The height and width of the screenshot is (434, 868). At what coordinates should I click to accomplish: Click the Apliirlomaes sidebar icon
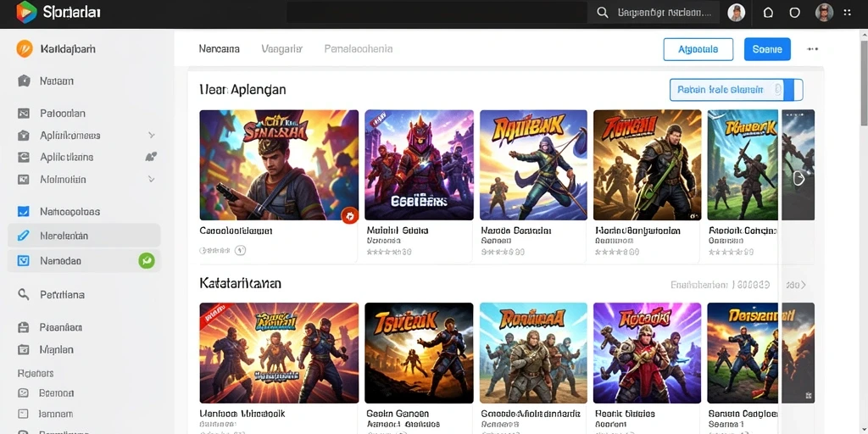click(x=23, y=135)
